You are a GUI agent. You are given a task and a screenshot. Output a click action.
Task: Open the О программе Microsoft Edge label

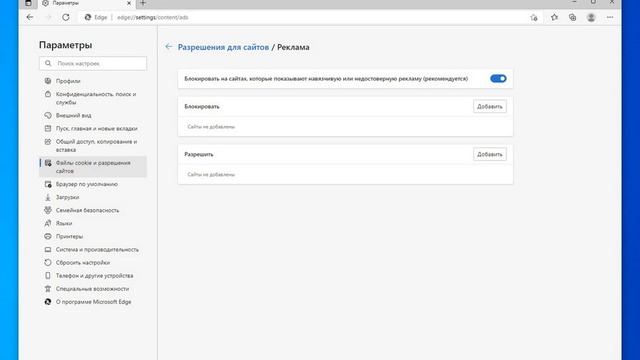pyautogui.click(x=93, y=302)
